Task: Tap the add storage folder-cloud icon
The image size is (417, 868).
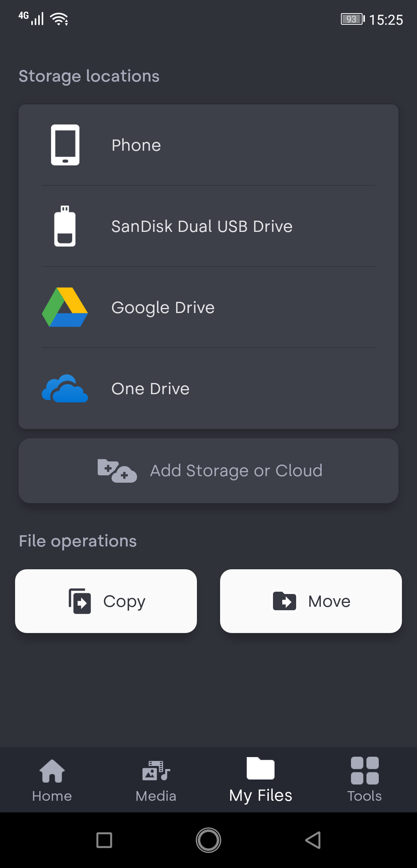Action: click(117, 471)
